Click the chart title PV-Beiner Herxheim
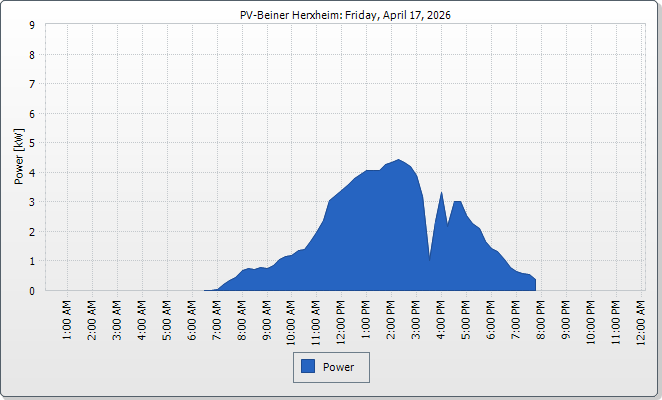 coord(330,15)
